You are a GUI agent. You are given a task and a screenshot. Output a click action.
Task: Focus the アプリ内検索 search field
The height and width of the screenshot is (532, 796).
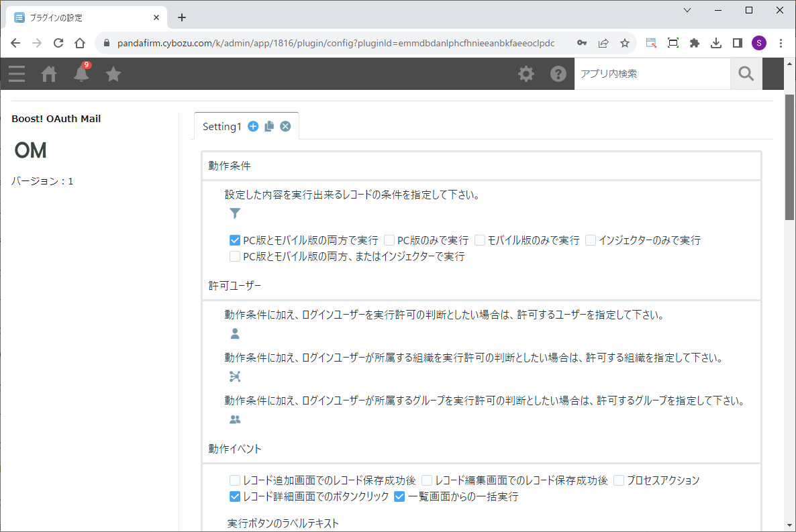(651, 74)
